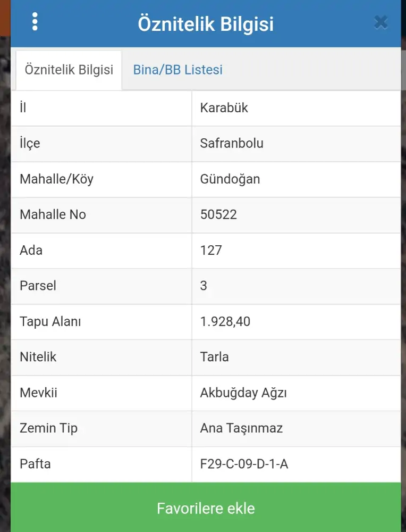The height and width of the screenshot is (532, 406).
Task: Select the Pafta value F29-C-09-D-1-A
Action: pyautogui.click(x=244, y=464)
